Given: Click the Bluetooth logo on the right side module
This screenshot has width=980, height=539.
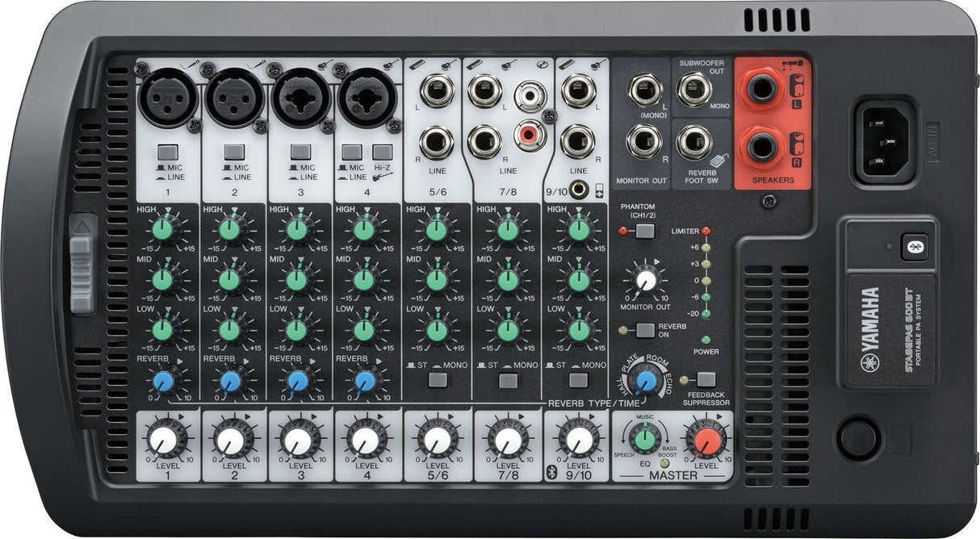Looking at the screenshot, I should pyautogui.click(x=915, y=246).
